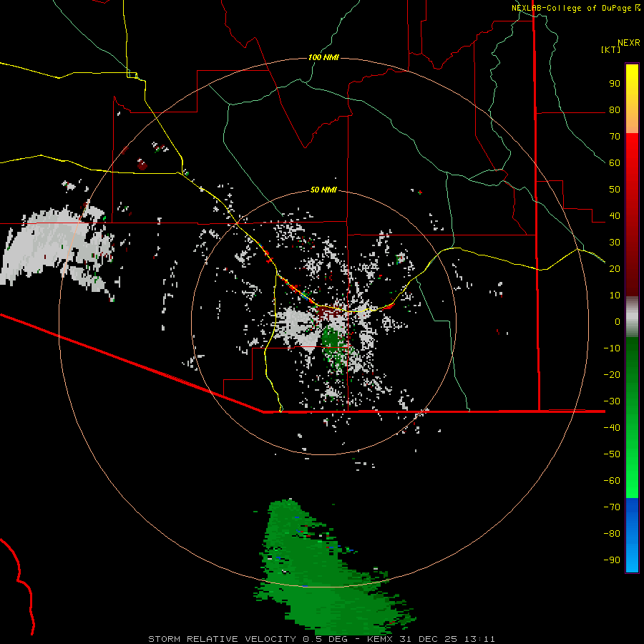Image resolution: width=644 pixels, height=644 pixels.
Task: Click the 31 DEC 25 date text
Action: pos(429,639)
